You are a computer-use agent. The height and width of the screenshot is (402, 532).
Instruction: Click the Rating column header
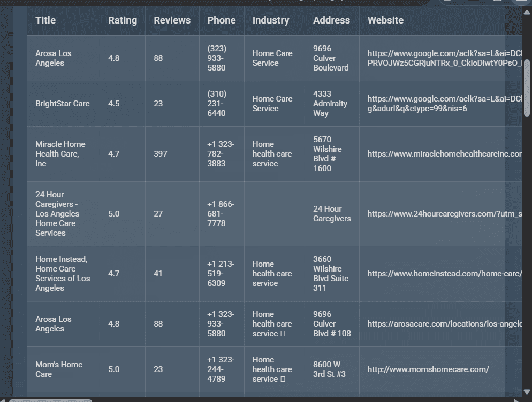pyautogui.click(x=123, y=20)
